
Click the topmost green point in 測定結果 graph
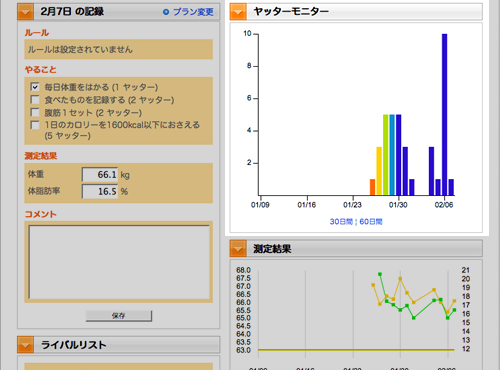pos(380,274)
